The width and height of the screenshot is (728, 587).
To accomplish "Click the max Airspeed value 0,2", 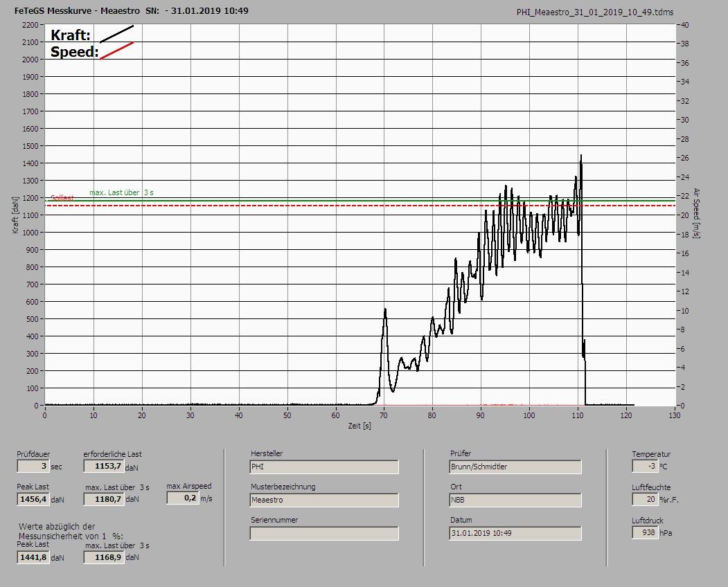I will tap(183, 498).
